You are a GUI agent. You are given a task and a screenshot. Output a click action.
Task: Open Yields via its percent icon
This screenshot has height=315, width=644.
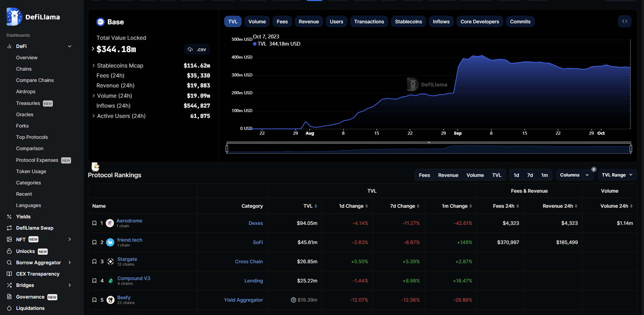pos(9,217)
